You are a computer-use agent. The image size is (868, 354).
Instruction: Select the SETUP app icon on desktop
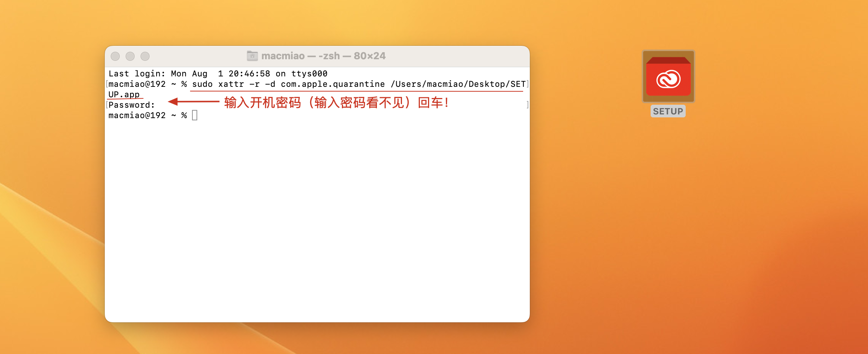(668, 77)
